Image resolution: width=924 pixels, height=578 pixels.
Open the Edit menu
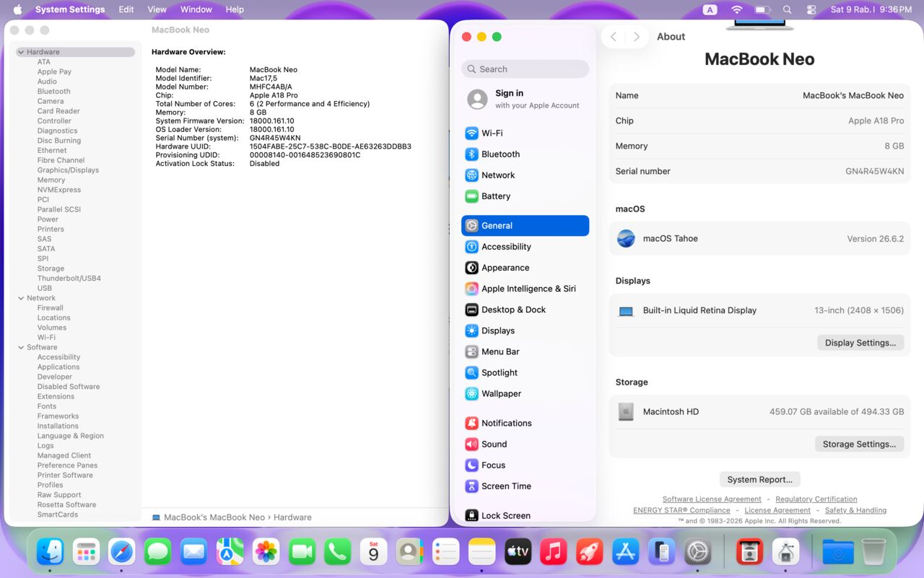126,9
